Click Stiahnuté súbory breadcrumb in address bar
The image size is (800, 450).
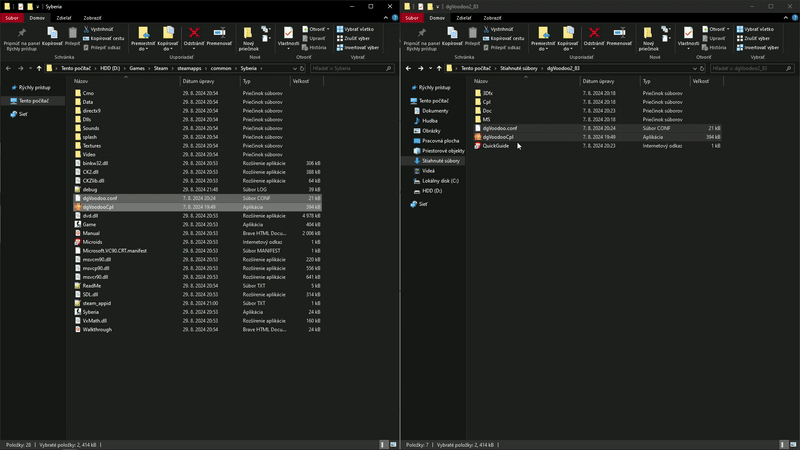click(x=518, y=68)
